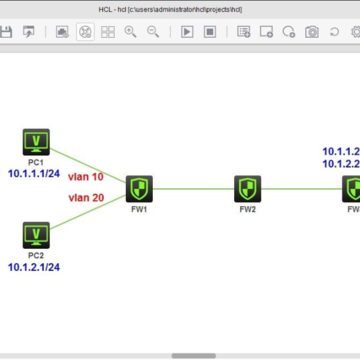Click the add text note icon
This screenshot has height=360, width=360.
click(244, 32)
